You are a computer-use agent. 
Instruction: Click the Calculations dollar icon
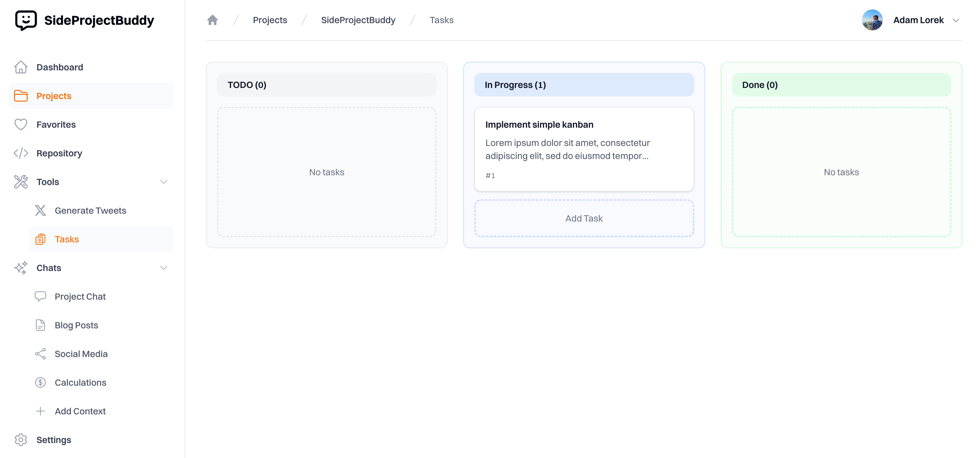tap(40, 382)
